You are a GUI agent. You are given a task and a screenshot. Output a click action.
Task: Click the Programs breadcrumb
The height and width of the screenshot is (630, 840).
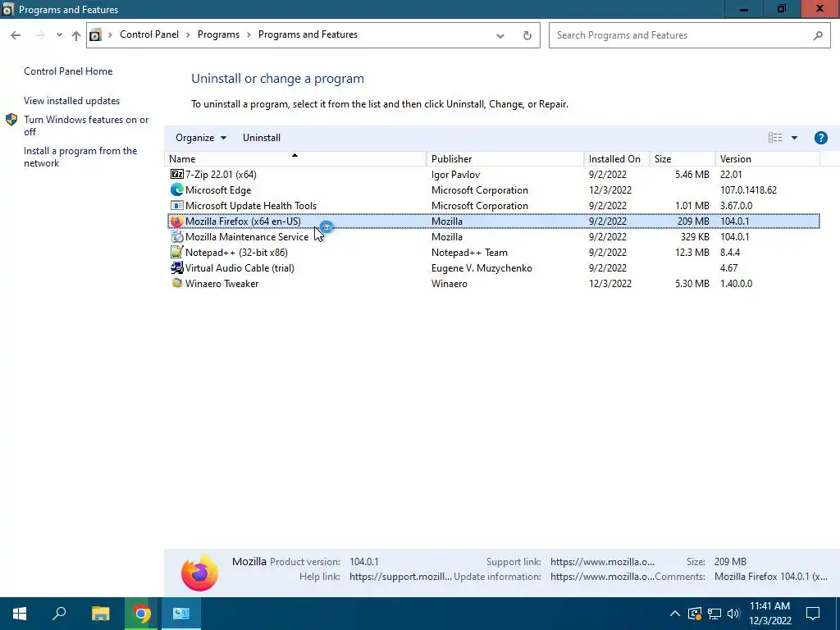pos(218,34)
